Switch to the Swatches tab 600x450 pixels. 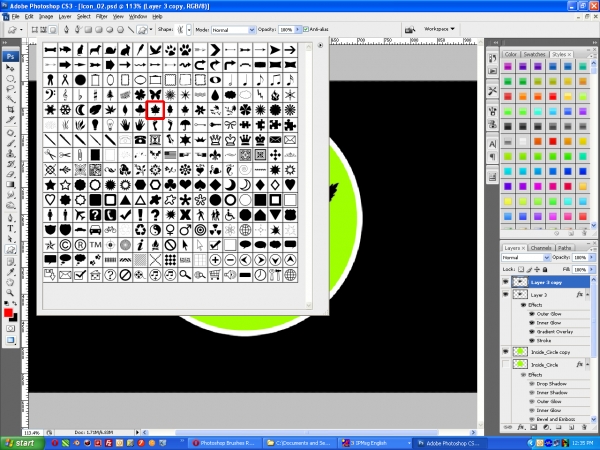[534, 54]
